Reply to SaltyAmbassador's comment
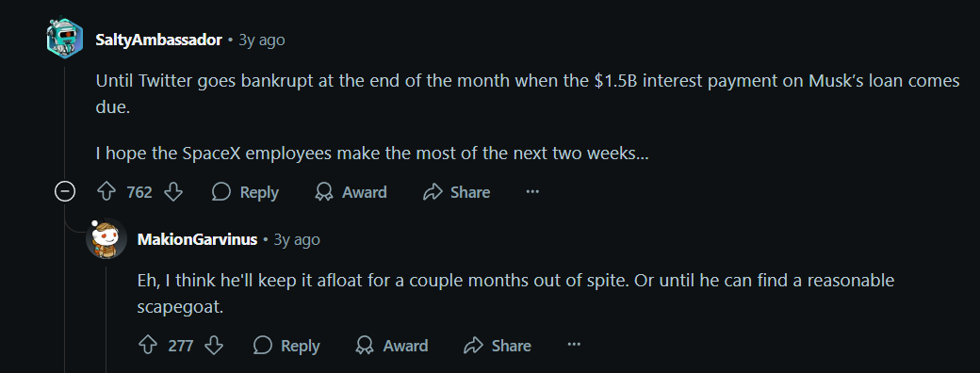The image size is (980, 373). coord(245,192)
